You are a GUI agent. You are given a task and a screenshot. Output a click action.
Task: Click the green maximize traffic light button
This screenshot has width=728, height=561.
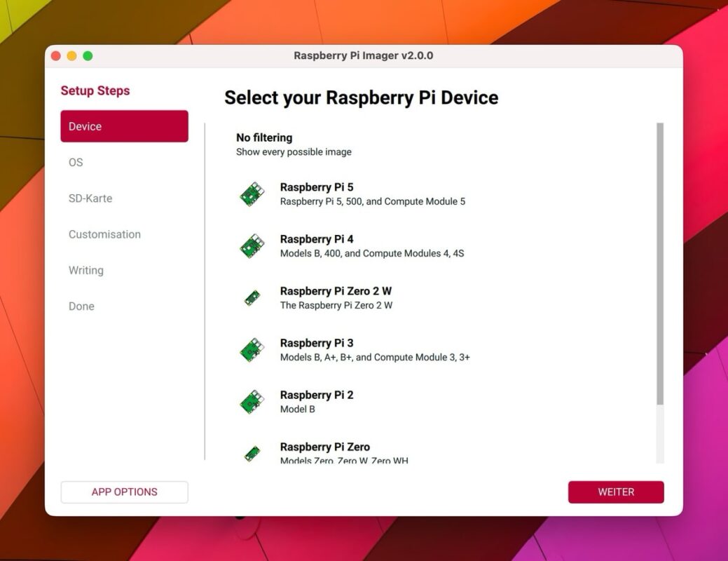(88, 55)
